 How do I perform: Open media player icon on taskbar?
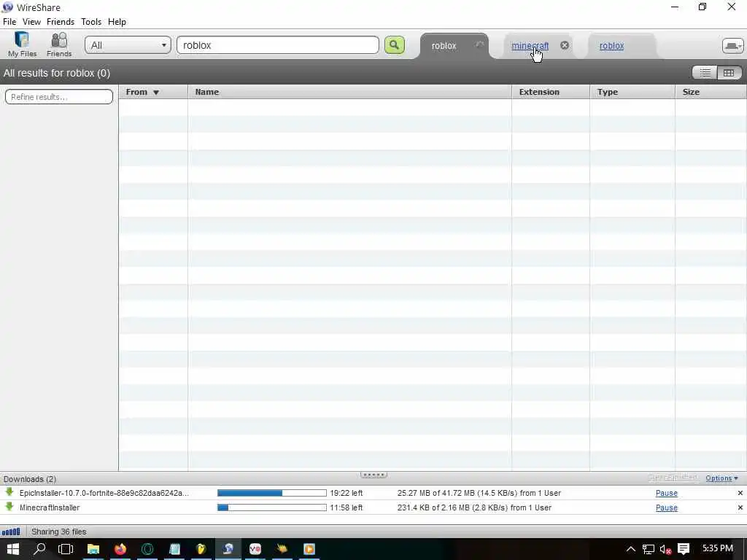click(x=309, y=549)
